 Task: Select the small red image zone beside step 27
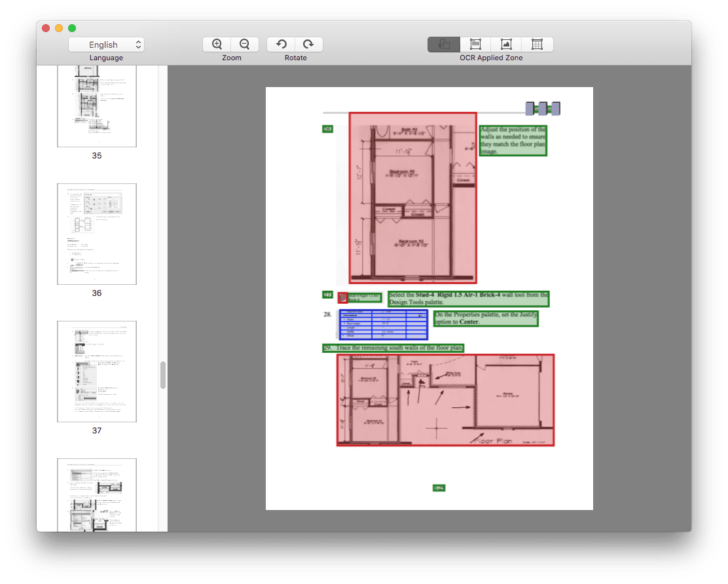(342, 298)
